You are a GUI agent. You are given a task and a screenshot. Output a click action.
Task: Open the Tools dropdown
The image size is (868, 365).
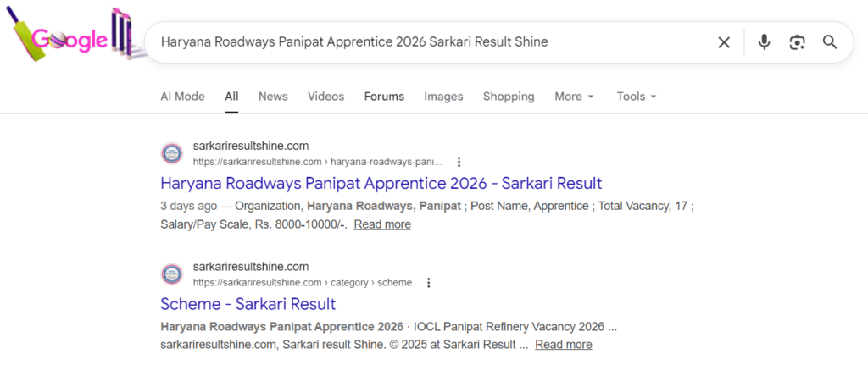(637, 97)
